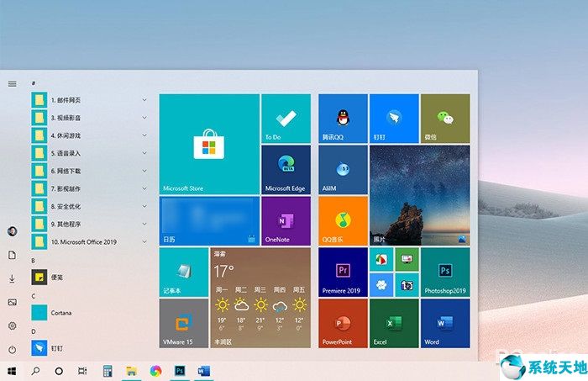
Task: Expand the 4. 休闲游戏 folder chevron
Action: point(144,135)
